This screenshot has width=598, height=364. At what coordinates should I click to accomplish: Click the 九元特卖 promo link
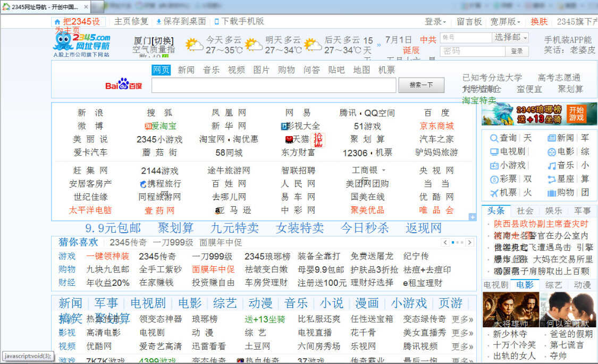[x=234, y=228]
